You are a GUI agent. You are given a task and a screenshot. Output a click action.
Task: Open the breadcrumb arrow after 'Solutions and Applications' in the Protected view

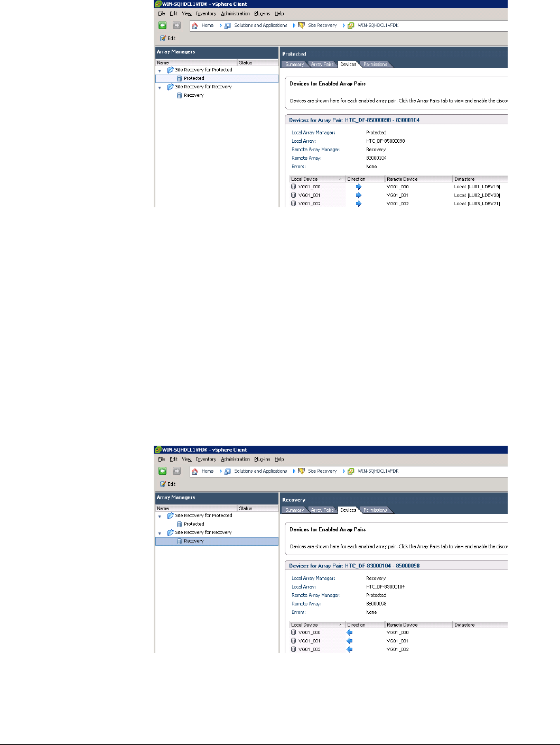click(x=294, y=25)
